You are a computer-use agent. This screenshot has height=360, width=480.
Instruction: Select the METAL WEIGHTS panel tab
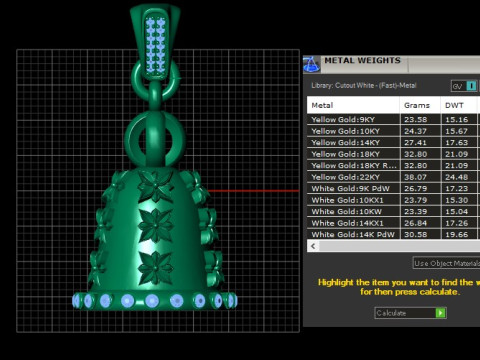[362, 61]
